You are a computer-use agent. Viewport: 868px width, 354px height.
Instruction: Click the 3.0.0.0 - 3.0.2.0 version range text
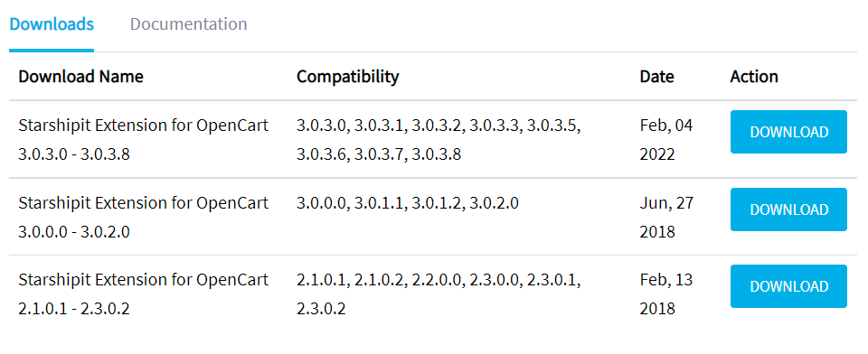click(x=74, y=232)
